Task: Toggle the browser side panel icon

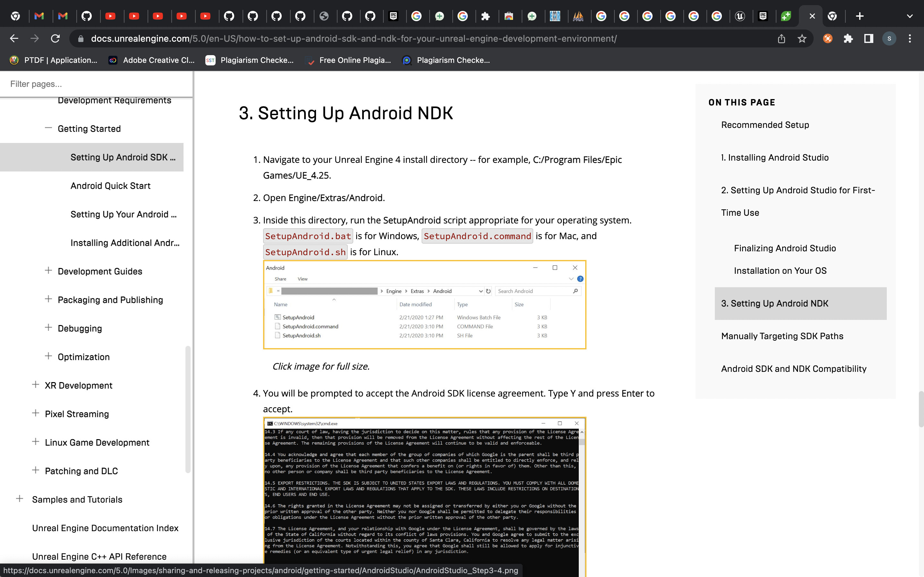Action: pos(868,38)
